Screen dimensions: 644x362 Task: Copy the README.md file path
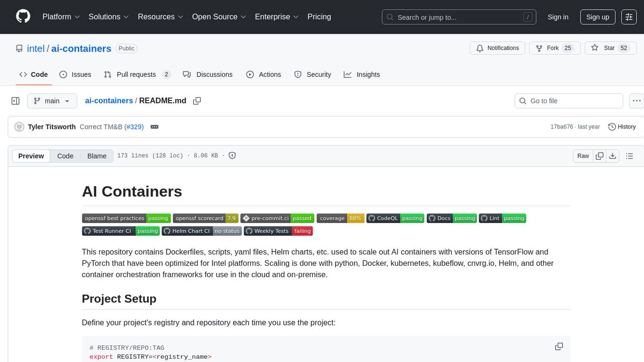coord(197,101)
